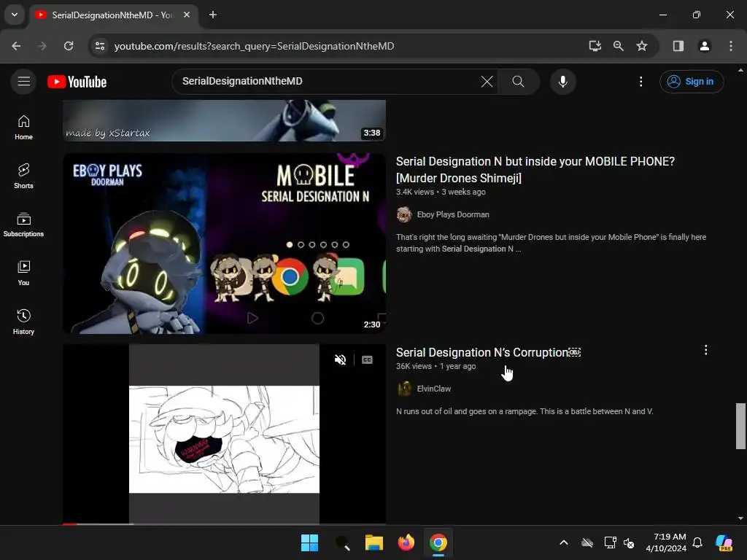Click the scrollbar down arrow
The image size is (747, 560).
[x=740, y=518]
